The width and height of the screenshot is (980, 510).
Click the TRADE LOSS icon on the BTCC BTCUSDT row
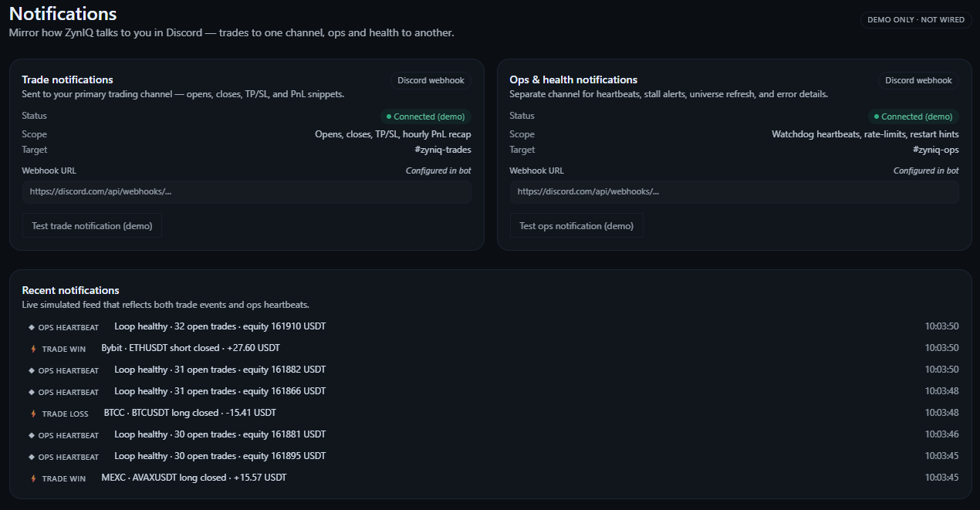33,413
